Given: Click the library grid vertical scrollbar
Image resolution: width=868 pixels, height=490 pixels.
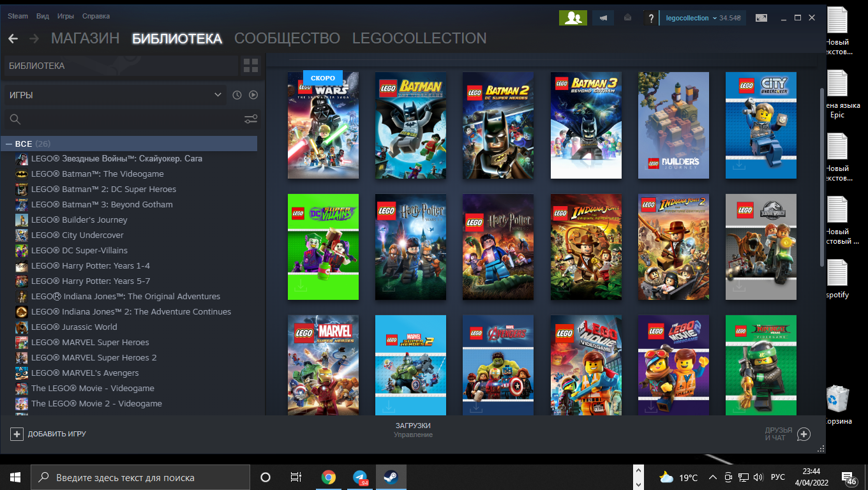Looking at the screenshot, I should (x=821, y=177).
